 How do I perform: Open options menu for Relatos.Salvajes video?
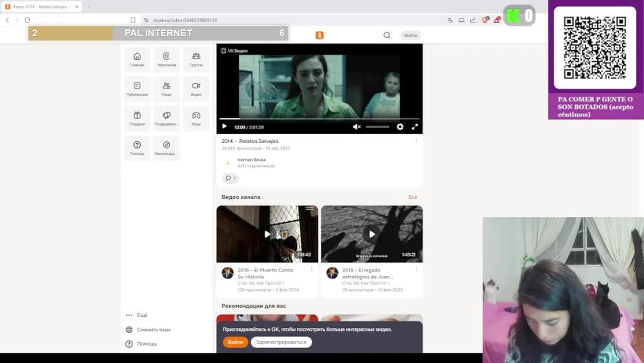coord(416,141)
